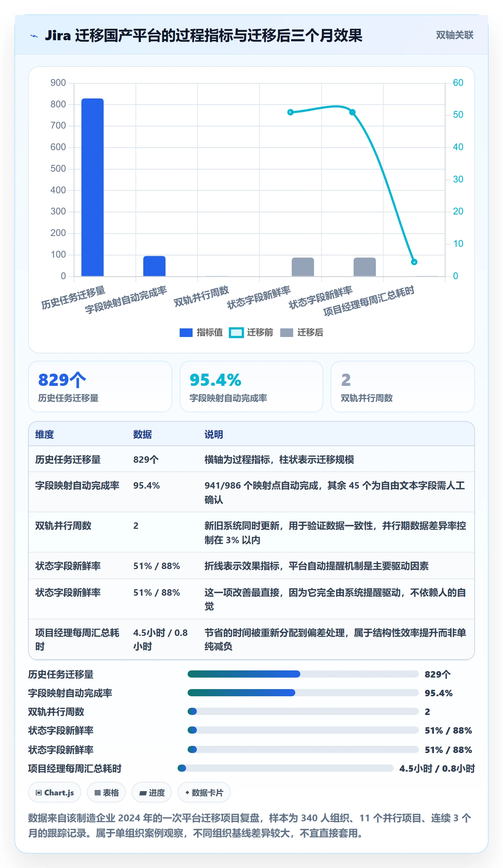Open the 双轨并行周数 stat card showing 2
Viewport: 503px width, 868px height.
pos(403,387)
